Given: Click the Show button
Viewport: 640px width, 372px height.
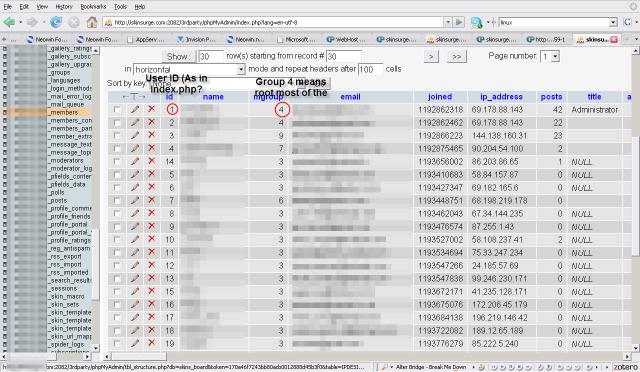Looking at the screenshot, I should 178,56.
